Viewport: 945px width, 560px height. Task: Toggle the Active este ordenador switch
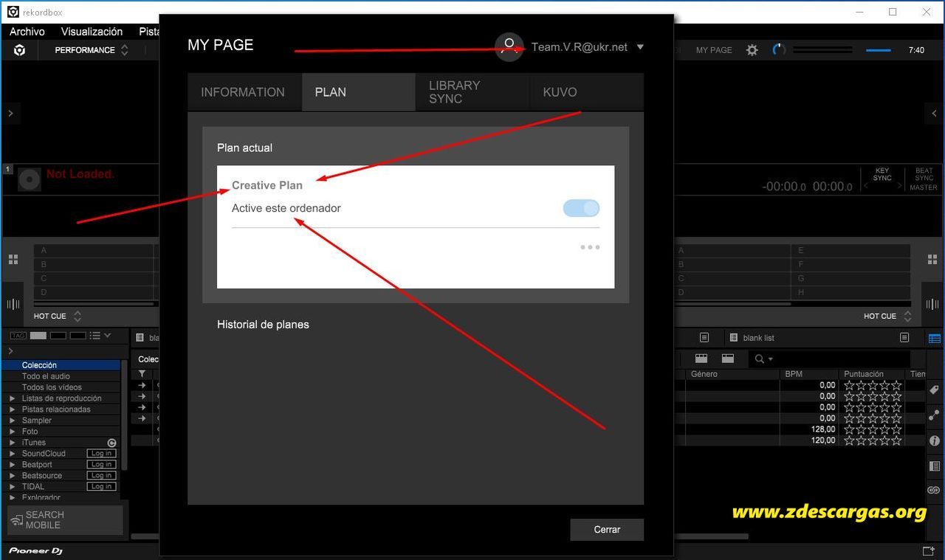582,208
